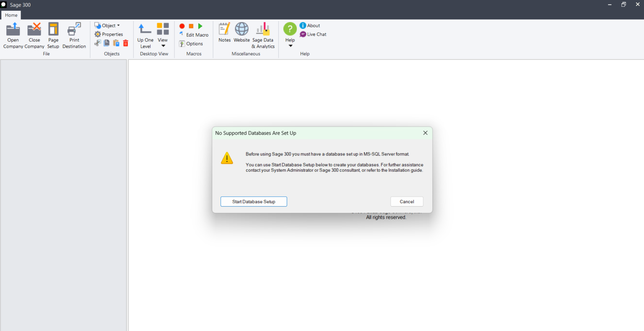Start recording a macro with red circle
Screen dimensions: 644x331
(x=182, y=26)
